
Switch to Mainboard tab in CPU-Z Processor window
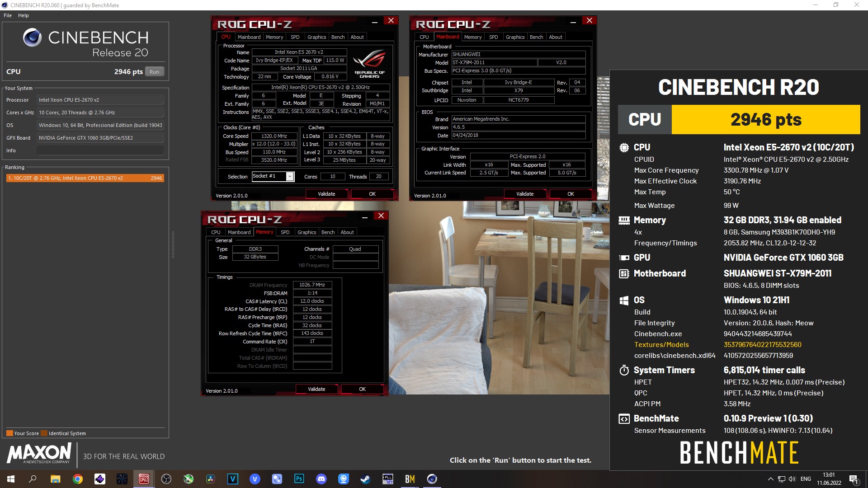[x=249, y=37]
